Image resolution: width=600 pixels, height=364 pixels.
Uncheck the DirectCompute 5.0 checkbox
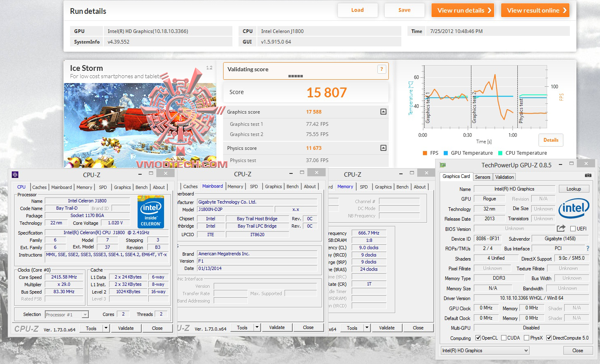[x=549, y=338]
